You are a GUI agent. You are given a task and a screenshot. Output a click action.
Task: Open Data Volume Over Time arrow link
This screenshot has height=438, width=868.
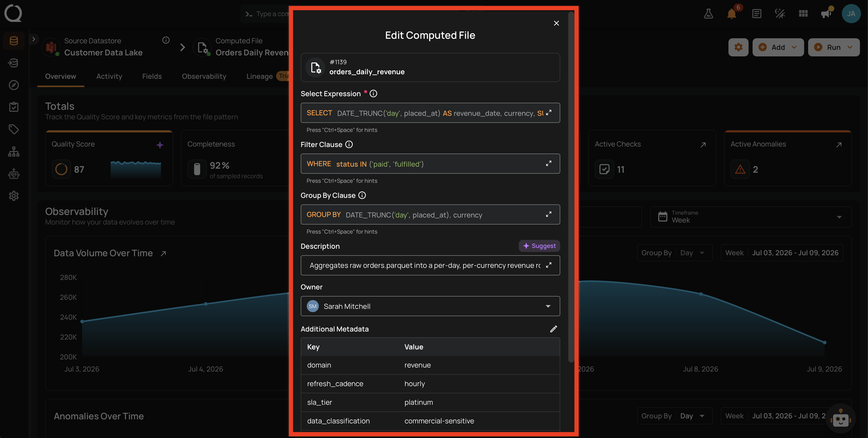coord(163,253)
